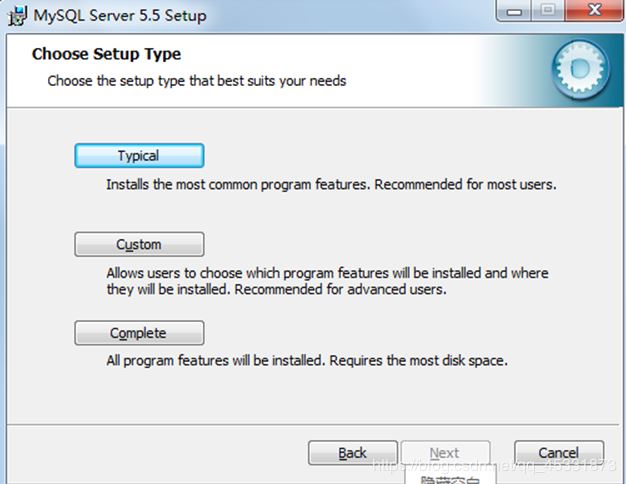Click the partially hidden Chinese tooltip below Next
The height and width of the screenshot is (484, 626).
(x=444, y=479)
